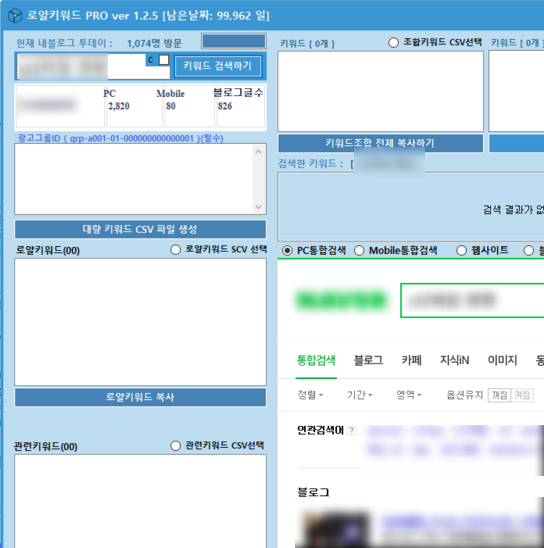Open the 이미지 search tab

click(502, 360)
